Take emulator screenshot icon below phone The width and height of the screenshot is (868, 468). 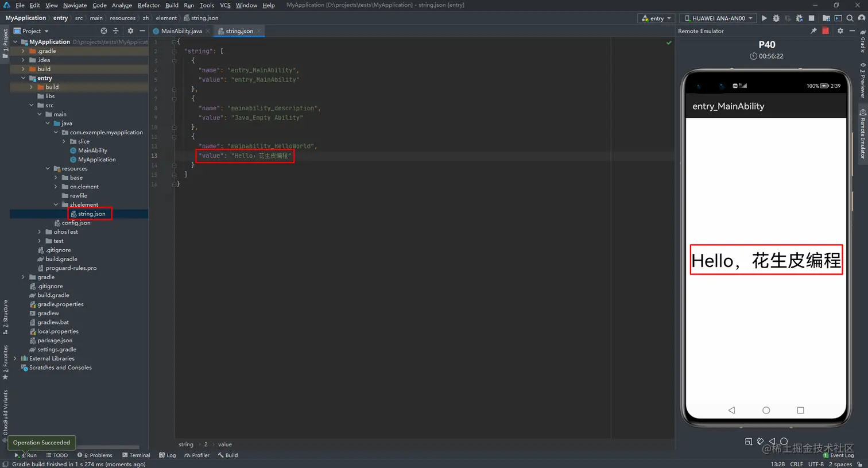tap(749, 442)
